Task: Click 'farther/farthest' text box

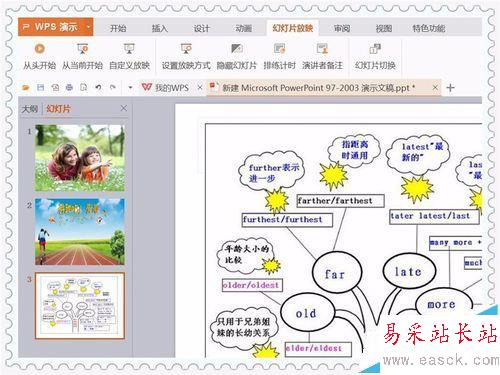Action: (340, 201)
